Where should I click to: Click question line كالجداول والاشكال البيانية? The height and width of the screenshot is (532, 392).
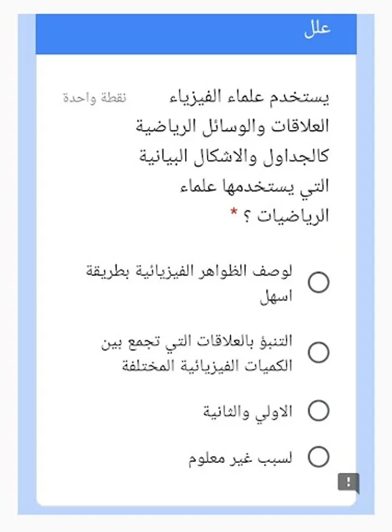[x=234, y=157]
